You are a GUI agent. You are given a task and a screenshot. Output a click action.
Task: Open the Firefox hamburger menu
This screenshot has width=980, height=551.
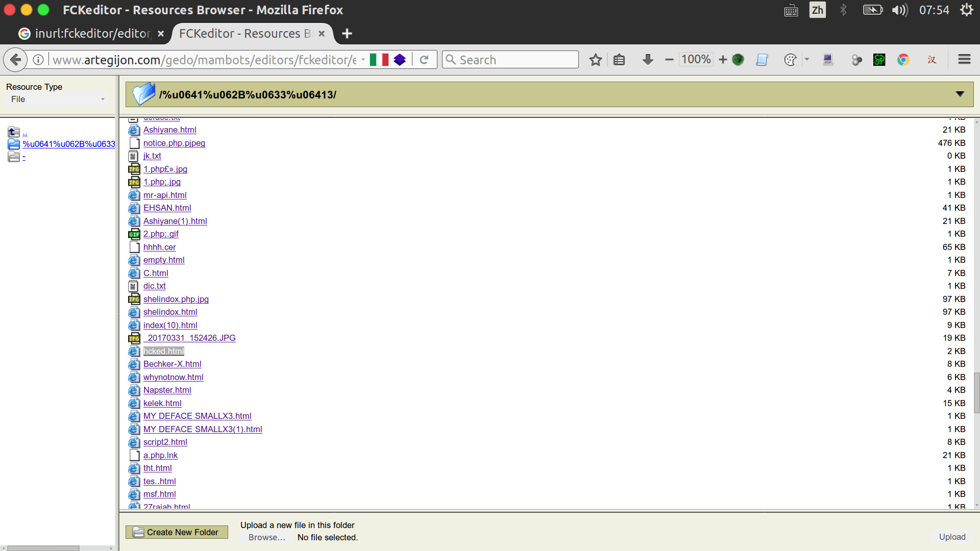coord(964,60)
